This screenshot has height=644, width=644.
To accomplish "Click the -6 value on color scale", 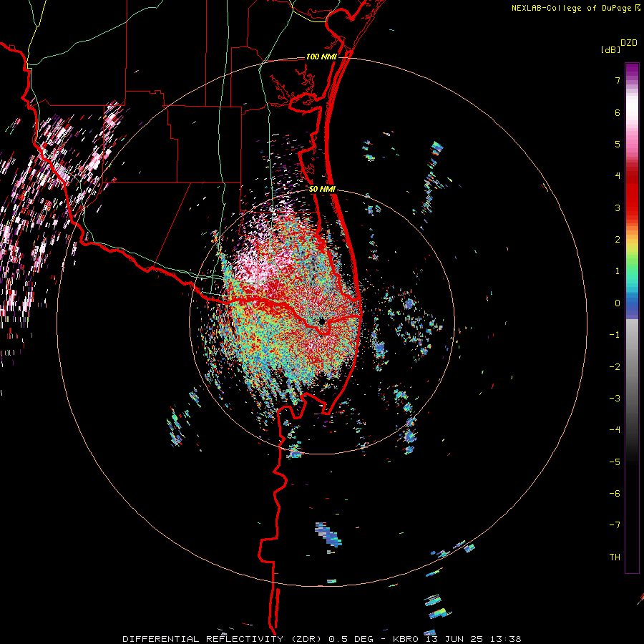I will [615, 494].
